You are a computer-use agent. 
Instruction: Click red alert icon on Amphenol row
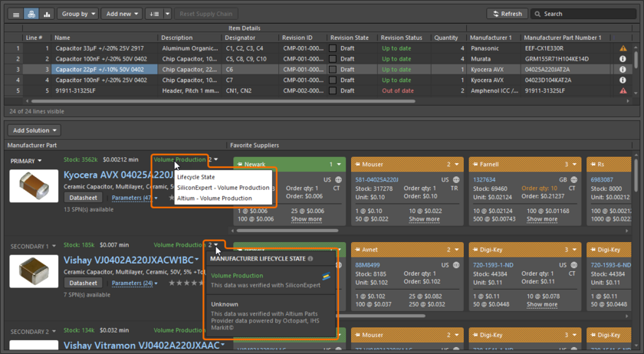coord(623,90)
